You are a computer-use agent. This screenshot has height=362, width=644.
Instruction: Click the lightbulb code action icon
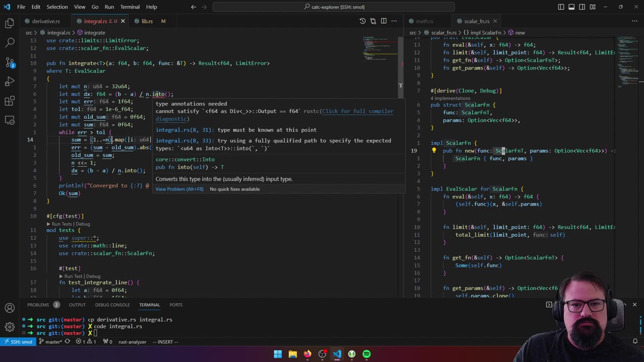pyautogui.click(x=434, y=151)
